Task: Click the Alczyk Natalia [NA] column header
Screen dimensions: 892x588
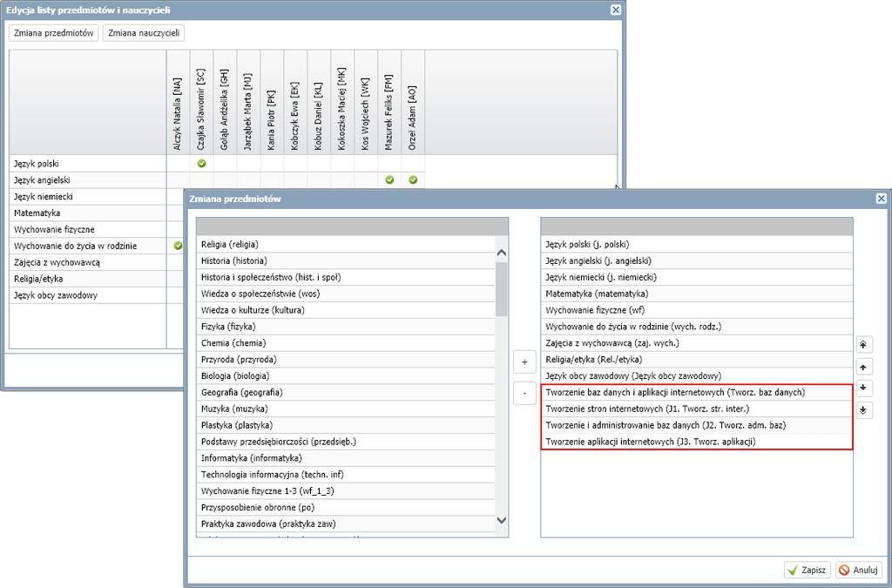Action: (x=178, y=103)
